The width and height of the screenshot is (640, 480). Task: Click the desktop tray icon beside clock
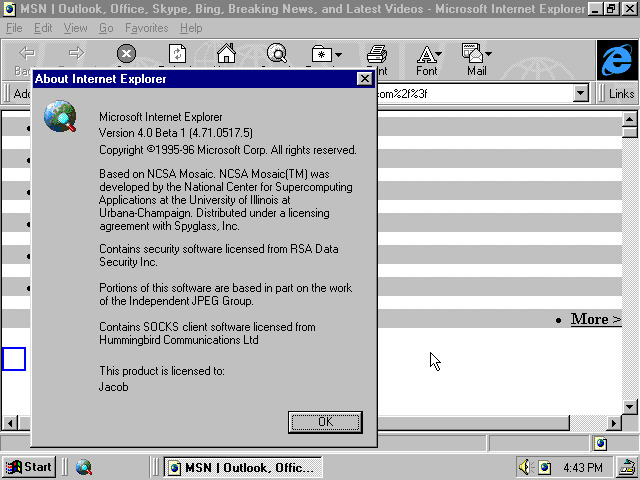click(x=628, y=467)
